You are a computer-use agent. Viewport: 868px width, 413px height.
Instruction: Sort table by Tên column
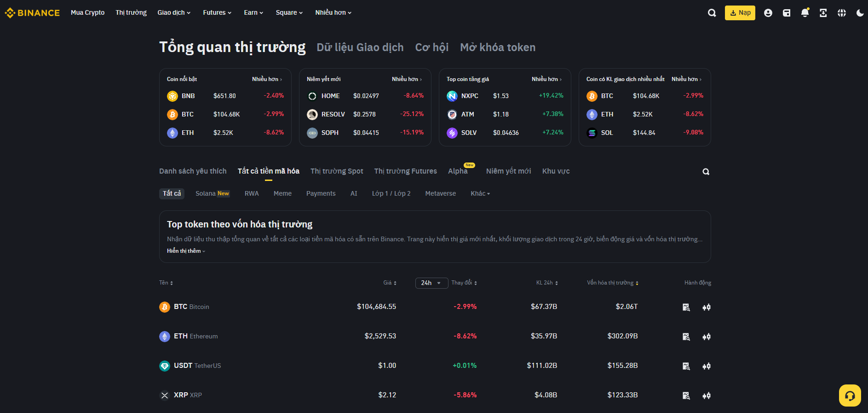pos(166,283)
